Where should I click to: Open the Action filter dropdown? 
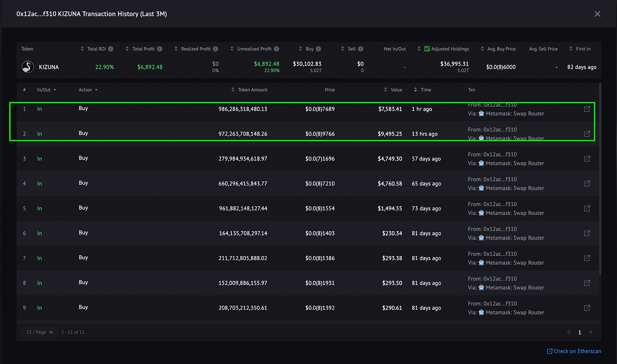click(x=88, y=90)
